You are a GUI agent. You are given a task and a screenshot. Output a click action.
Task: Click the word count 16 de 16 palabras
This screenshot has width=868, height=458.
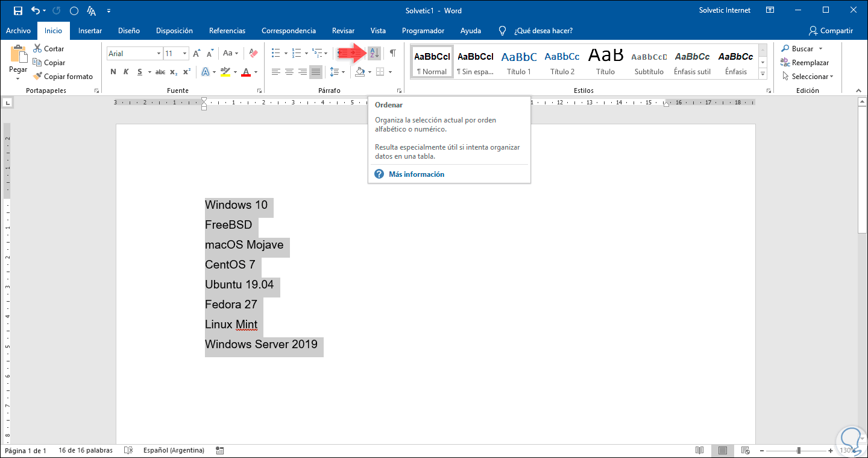pyautogui.click(x=86, y=450)
